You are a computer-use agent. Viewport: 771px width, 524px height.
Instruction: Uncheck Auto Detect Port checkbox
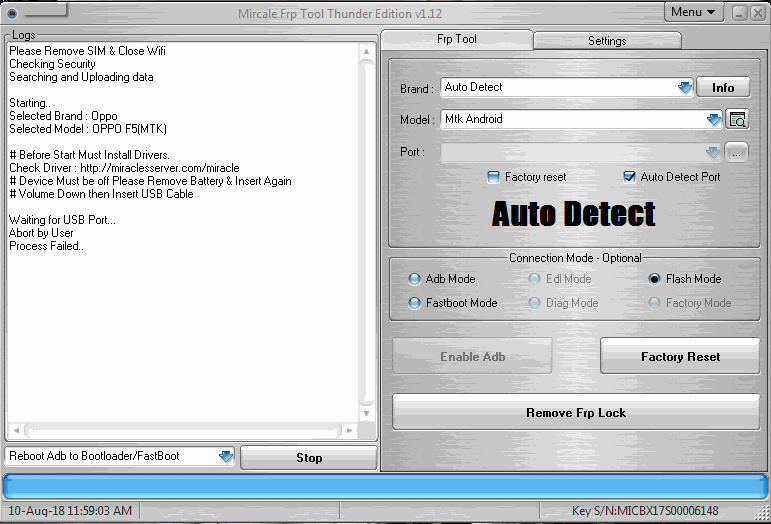click(629, 177)
